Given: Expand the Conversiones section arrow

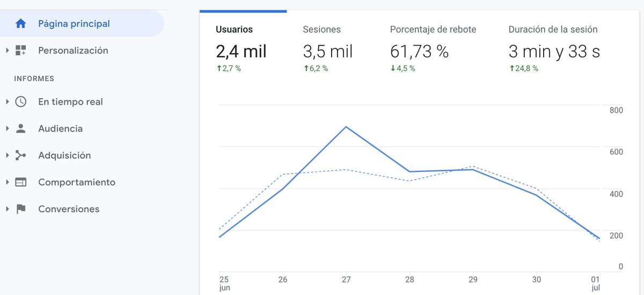Looking at the screenshot, I should [8, 209].
